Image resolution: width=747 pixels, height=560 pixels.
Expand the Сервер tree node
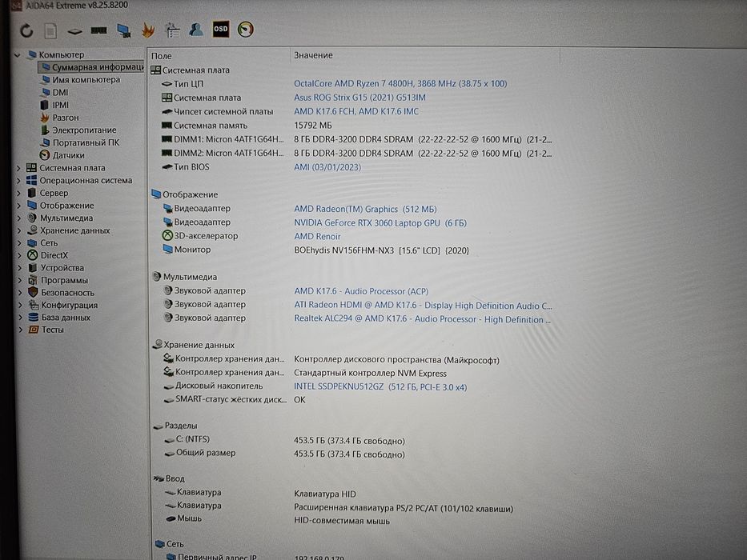click(19, 194)
